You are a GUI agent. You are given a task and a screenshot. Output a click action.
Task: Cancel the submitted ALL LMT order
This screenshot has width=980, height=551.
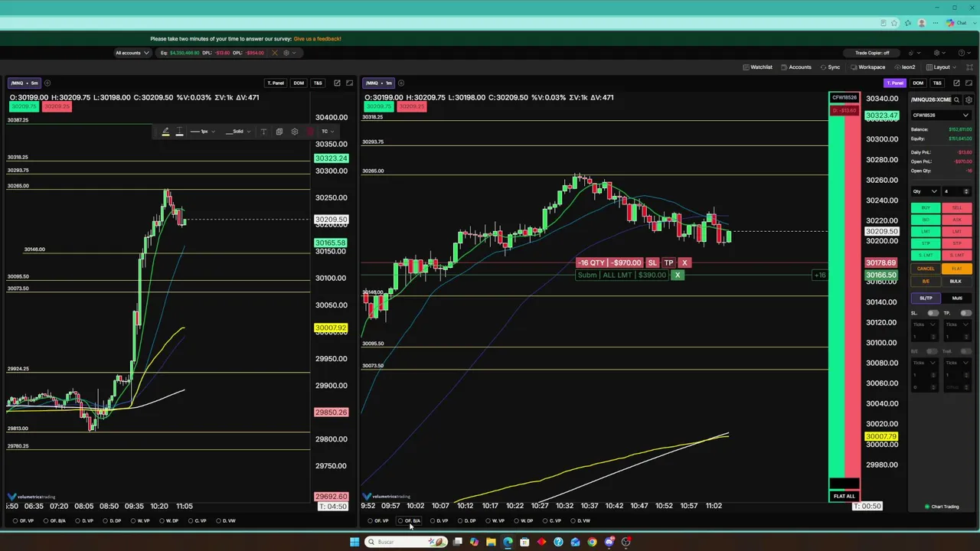677,275
